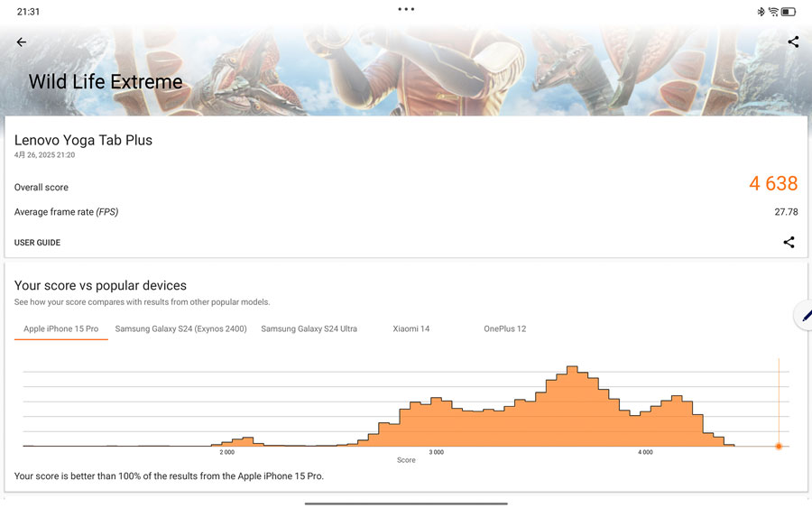Open the floating pen edit button
Viewport: 812px width, 508px height.
coord(804,315)
